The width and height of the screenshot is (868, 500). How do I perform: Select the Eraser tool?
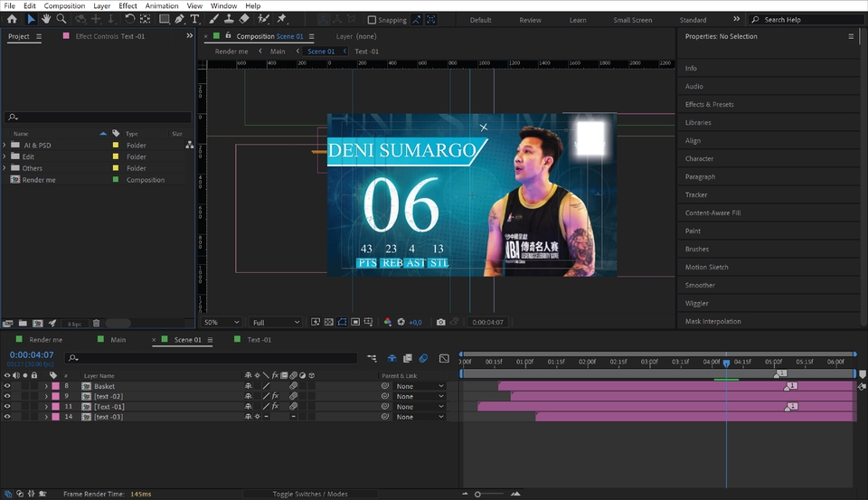click(243, 19)
